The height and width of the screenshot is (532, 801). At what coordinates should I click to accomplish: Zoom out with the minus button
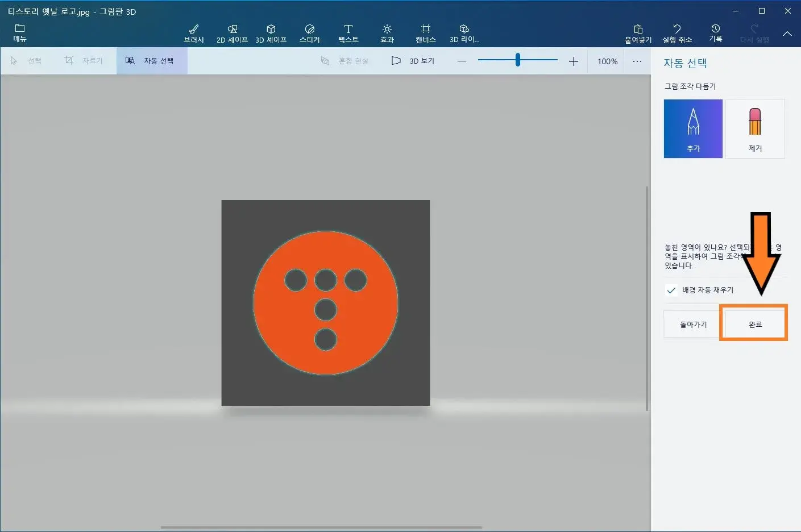click(x=462, y=61)
